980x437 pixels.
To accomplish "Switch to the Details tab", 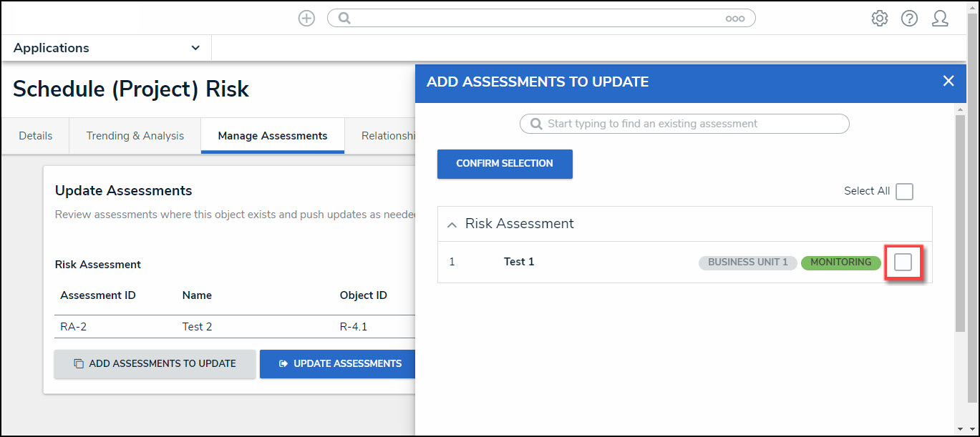I will [x=36, y=136].
